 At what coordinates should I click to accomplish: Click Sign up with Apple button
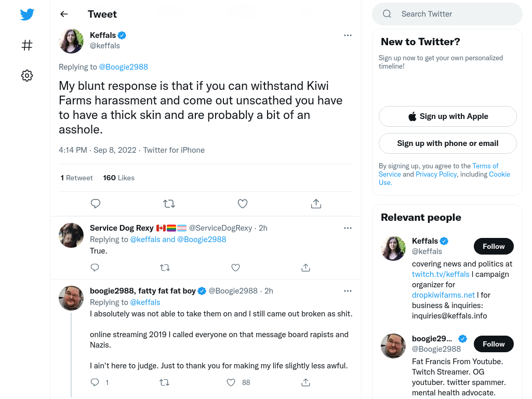(x=447, y=116)
